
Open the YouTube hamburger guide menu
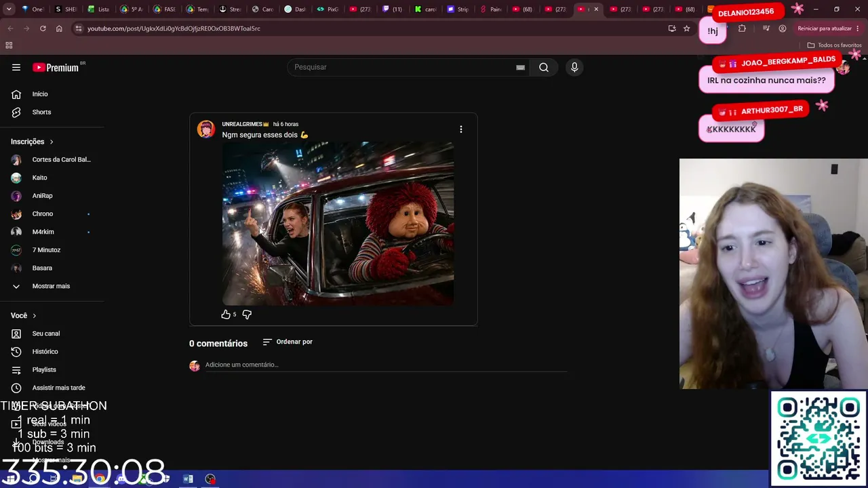pos(16,67)
